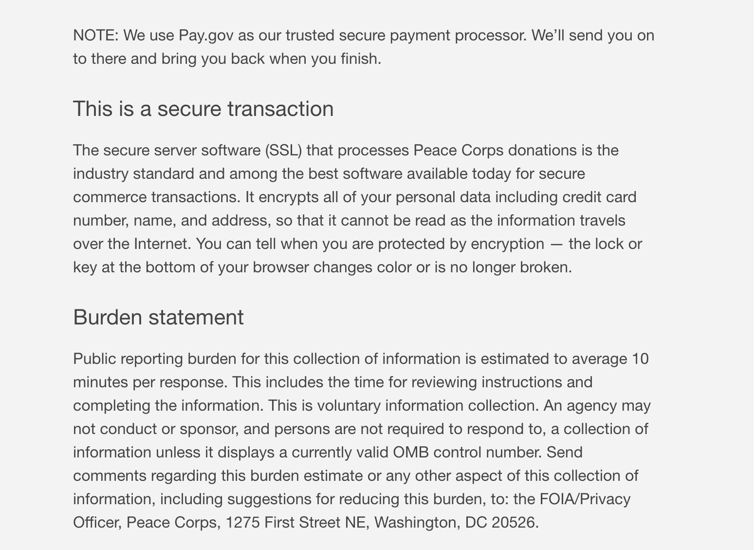
Task: Click the "FOIA/Privacy" text
Action: coord(585,499)
